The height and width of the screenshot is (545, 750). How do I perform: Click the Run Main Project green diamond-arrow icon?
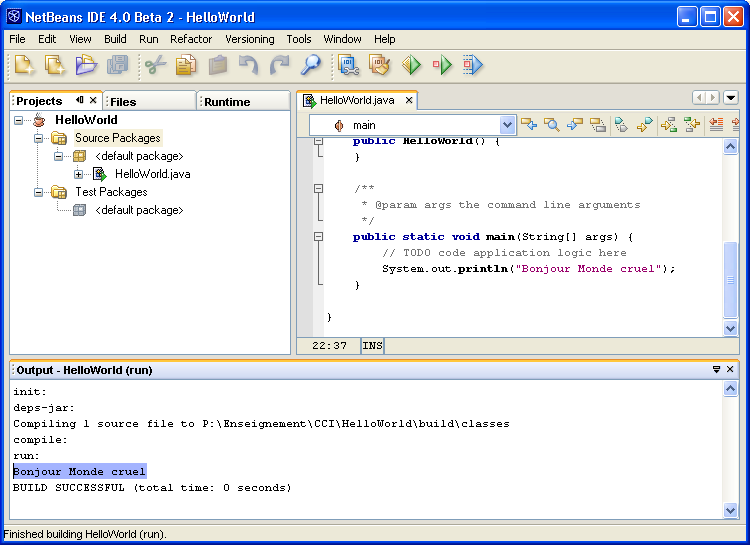click(x=411, y=65)
